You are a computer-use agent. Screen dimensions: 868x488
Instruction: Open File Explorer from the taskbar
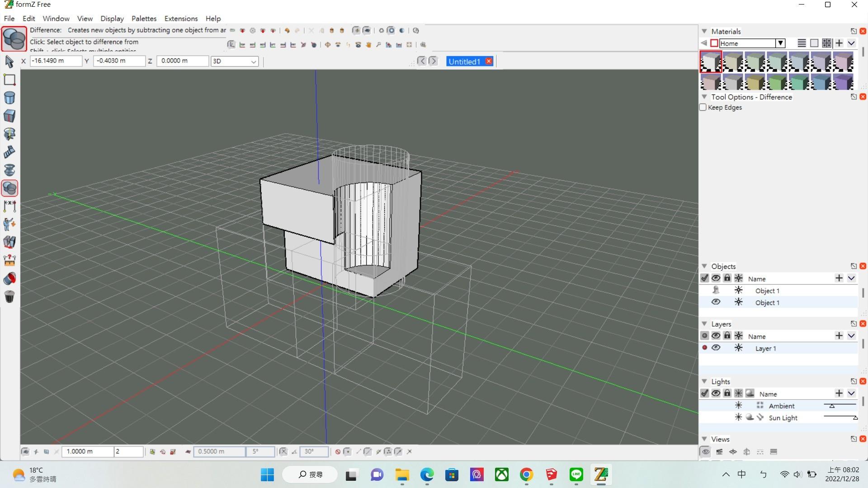point(402,474)
